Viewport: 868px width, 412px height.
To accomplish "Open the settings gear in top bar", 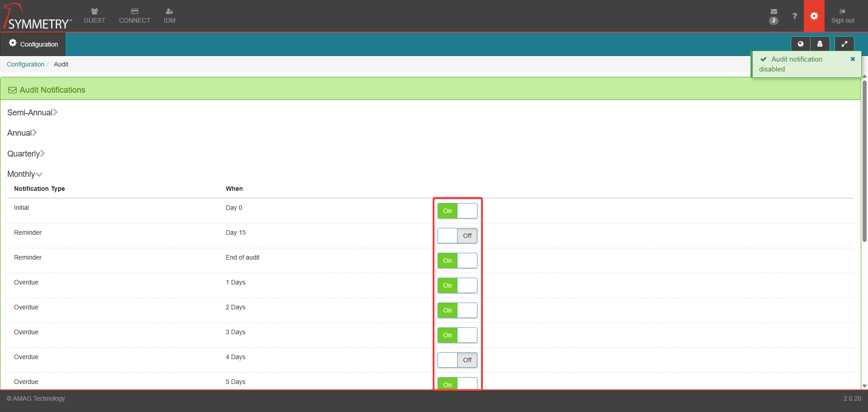I will [x=814, y=16].
